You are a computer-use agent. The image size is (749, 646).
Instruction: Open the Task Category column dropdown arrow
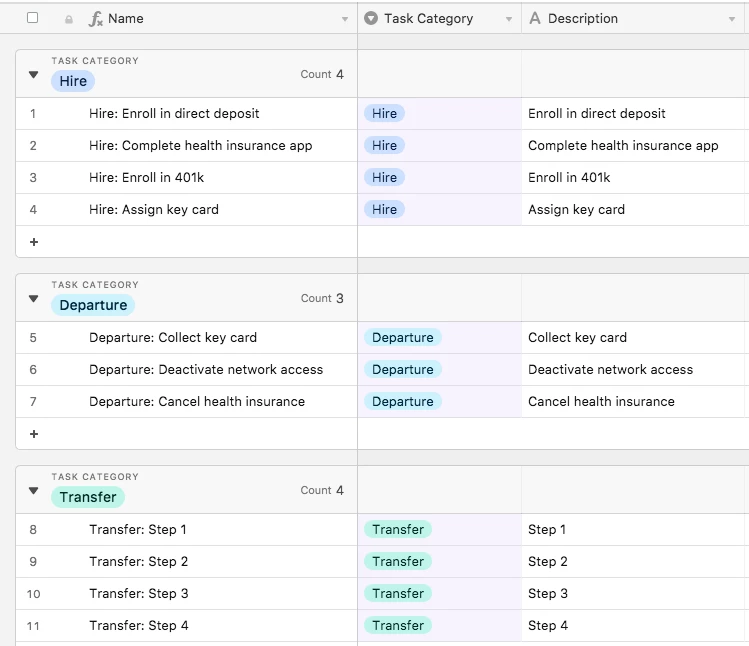pyautogui.click(x=508, y=19)
